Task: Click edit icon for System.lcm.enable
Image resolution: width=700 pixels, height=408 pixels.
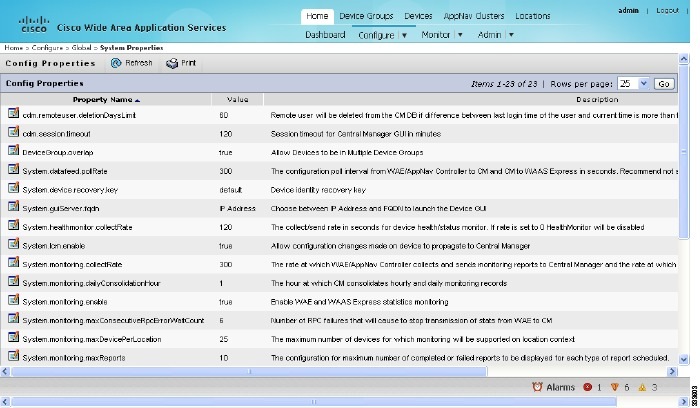Action: 13,245
